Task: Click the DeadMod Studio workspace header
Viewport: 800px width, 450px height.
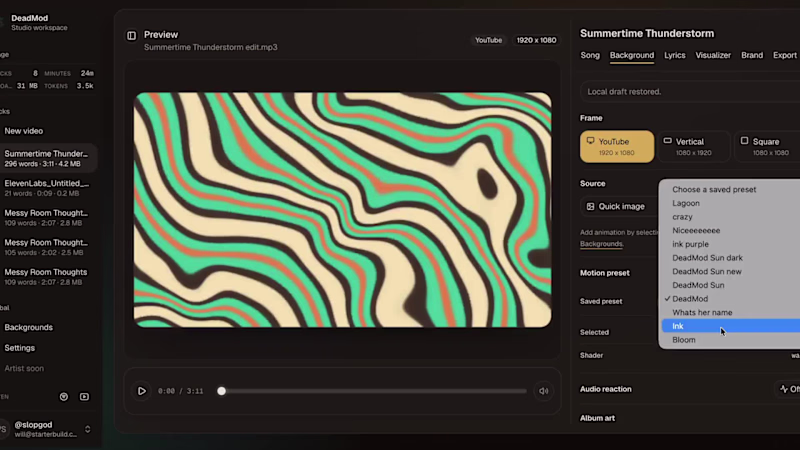Action: (x=39, y=22)
